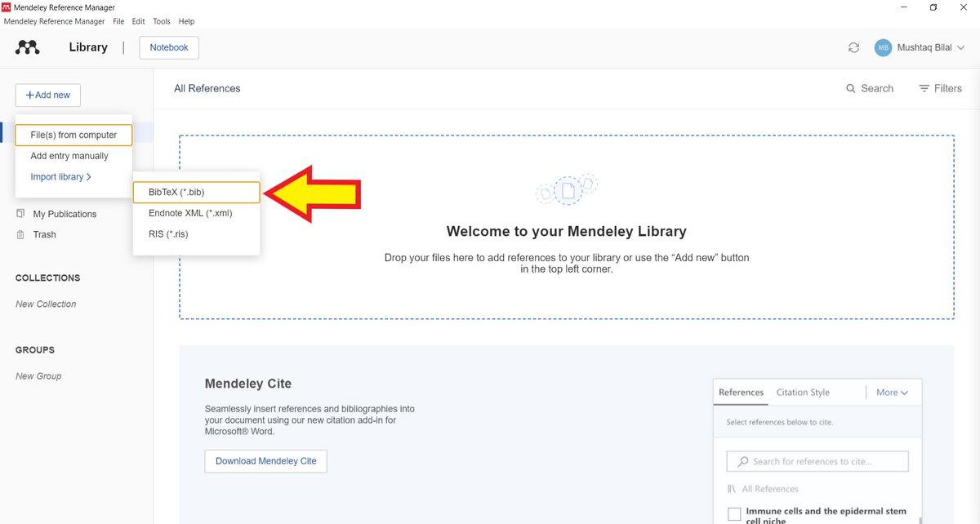Viewport: 980px width, 524px height.
Task: Open the More dropdown in preview
Action: [x=892, y=393]
